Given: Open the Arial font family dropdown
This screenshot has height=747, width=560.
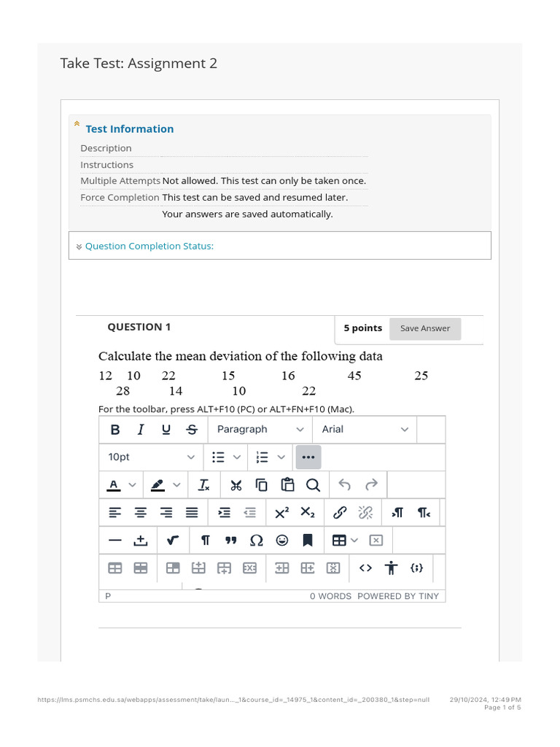Looking at the screenshot, I should pyautogui.click(x=365, y=430).
